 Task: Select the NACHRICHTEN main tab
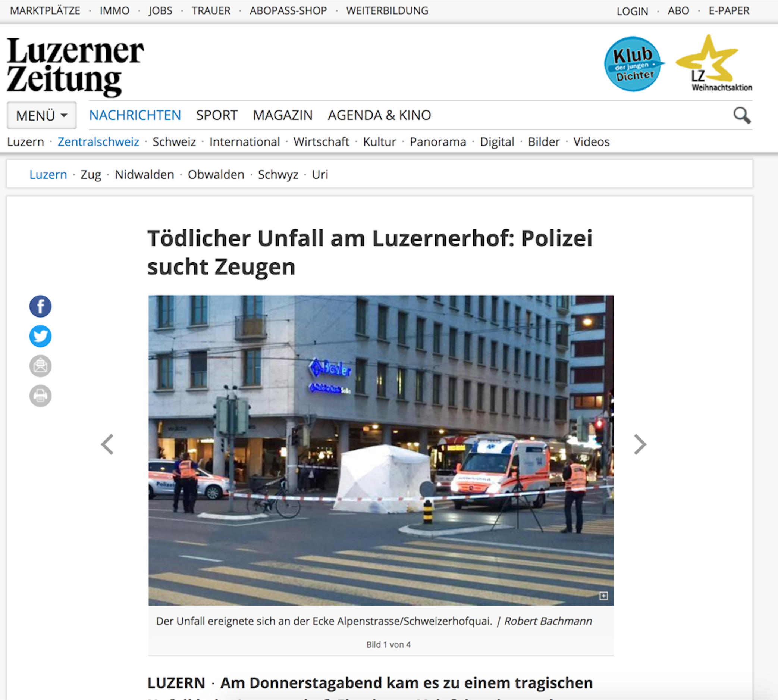pos(135,115)
